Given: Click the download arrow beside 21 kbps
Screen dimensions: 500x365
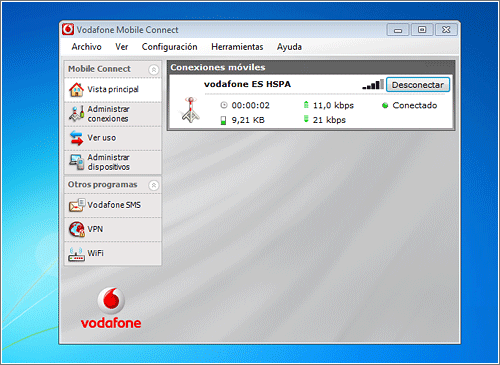Looking at the screenshot, I should point(306,119).
